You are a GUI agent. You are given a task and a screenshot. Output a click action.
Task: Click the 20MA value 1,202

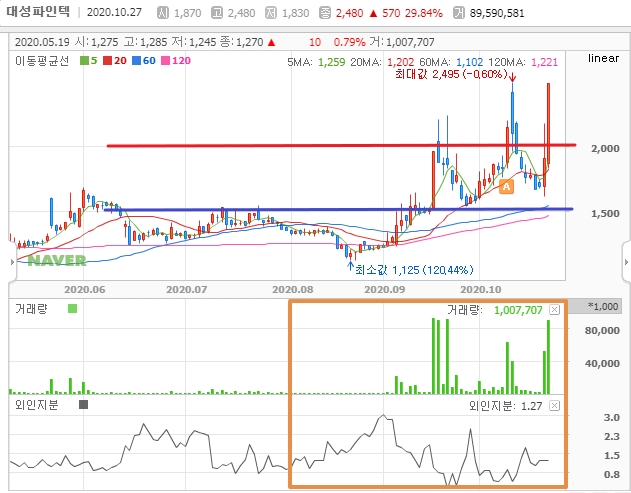(400, 62)
